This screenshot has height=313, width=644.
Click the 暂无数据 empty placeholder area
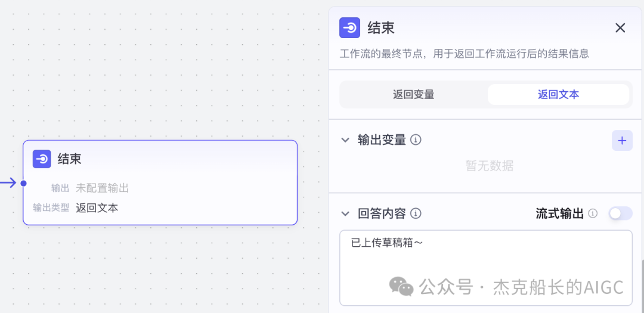click(490, 166)
